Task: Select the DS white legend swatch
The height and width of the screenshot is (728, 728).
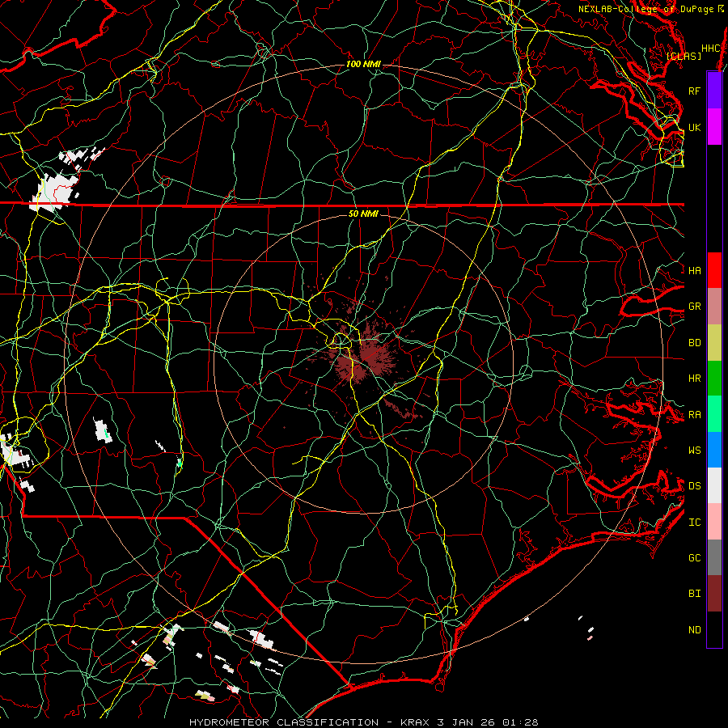Action: click(714, 485)
